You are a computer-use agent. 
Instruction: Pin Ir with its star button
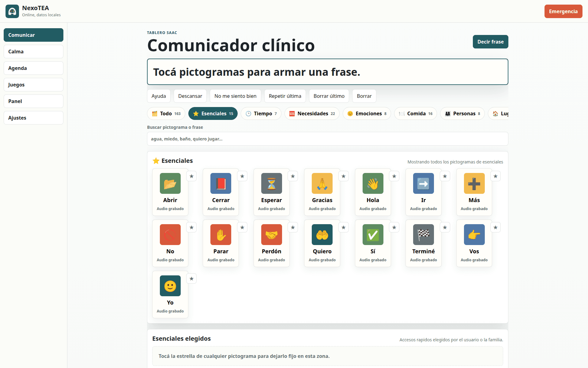[445, 176]
